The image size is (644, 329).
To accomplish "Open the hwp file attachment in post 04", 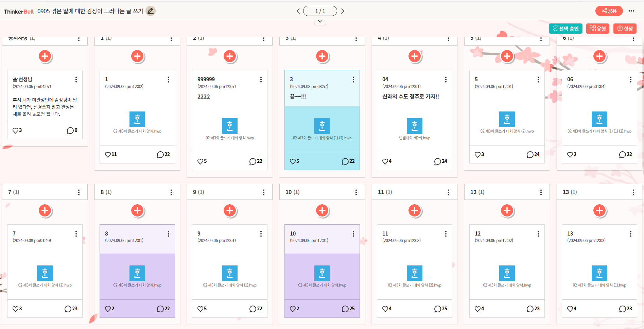I will [x=414, y=126].
